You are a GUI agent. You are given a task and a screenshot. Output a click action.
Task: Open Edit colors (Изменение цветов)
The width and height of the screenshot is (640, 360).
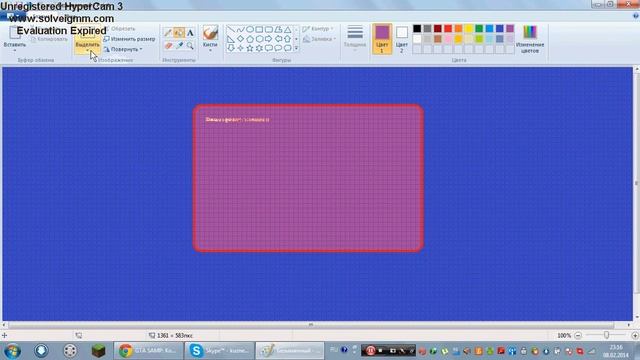(530, 39)
